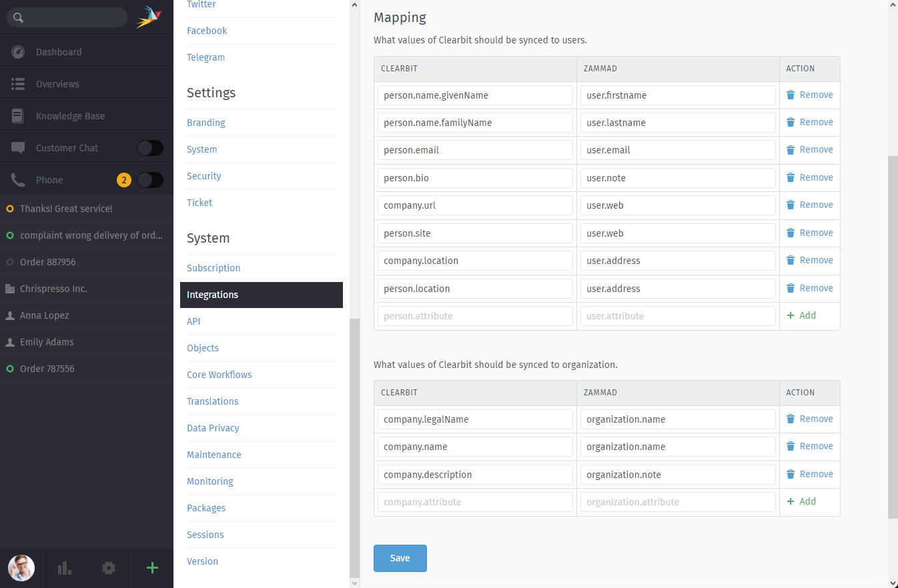
Task: Click status circle beside Order 887956
Action: (10, 262)
